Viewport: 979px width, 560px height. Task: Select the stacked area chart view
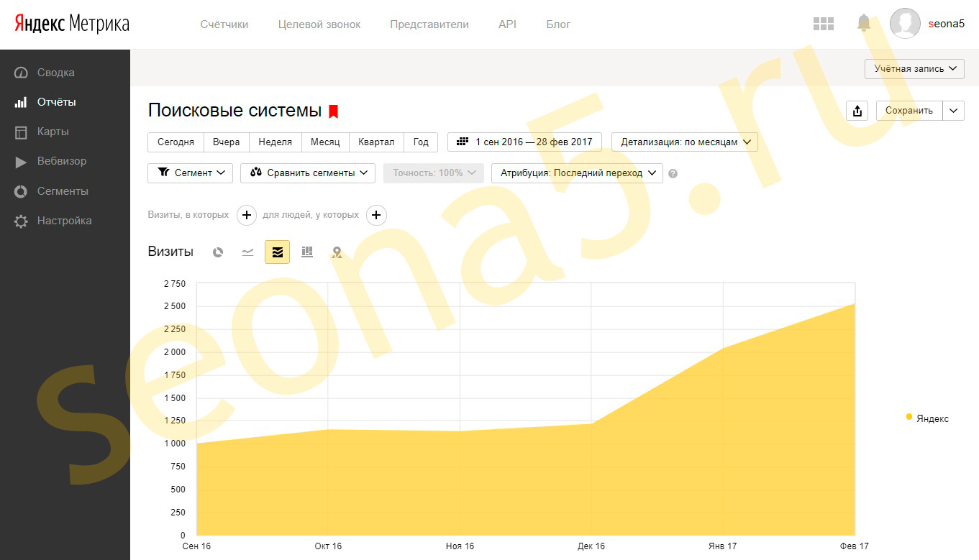coord(277,252)
